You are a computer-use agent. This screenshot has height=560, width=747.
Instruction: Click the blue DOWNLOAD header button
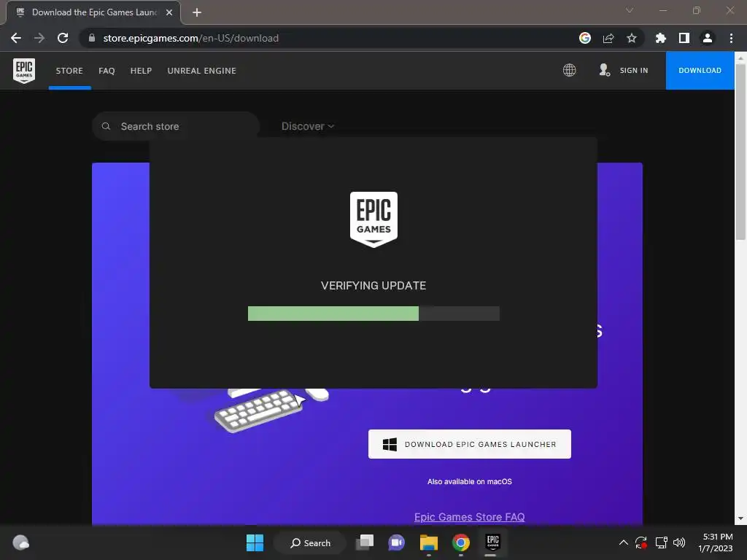pos(700,71)
